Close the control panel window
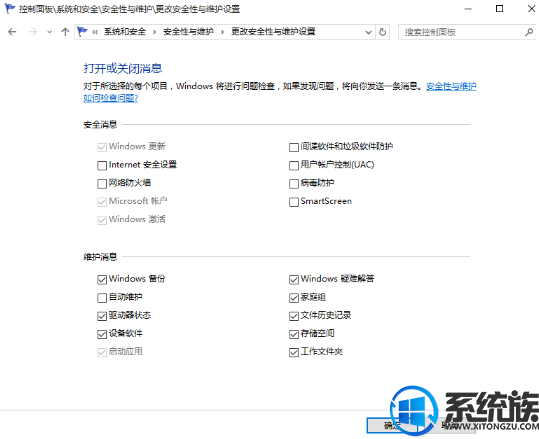539x439 pixels. coord(532,9)
